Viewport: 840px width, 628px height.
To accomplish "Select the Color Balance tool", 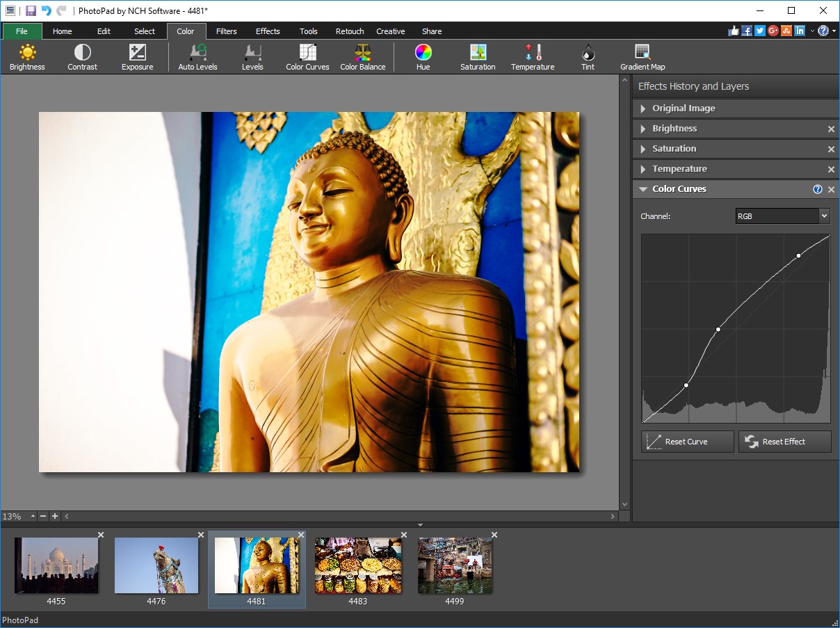I will (362, 56).
